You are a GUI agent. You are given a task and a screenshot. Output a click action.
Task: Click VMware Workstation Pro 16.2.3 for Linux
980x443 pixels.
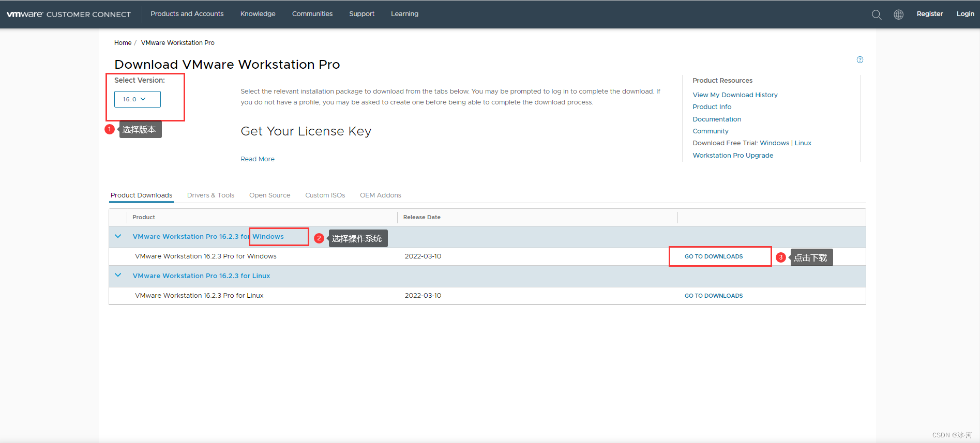pyautogui.click(x=202, y=276)
